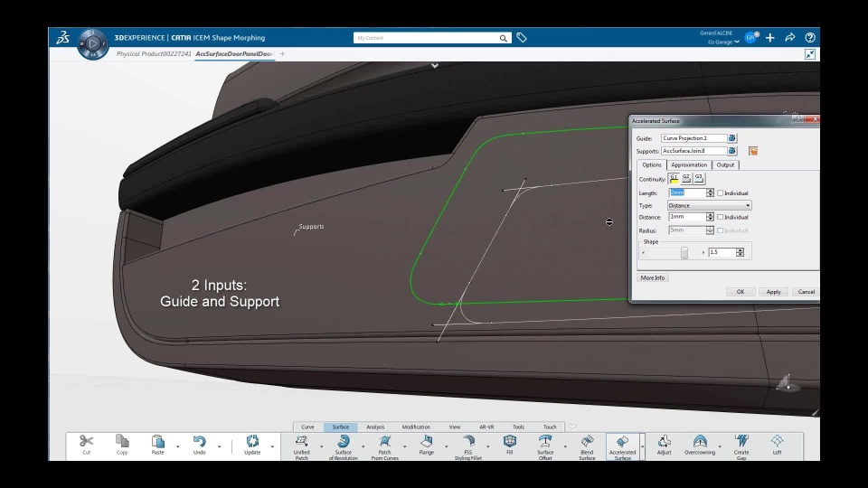Click the Cancel button
This screenshot has width=868, height=488.
click(x=806, y=292)
